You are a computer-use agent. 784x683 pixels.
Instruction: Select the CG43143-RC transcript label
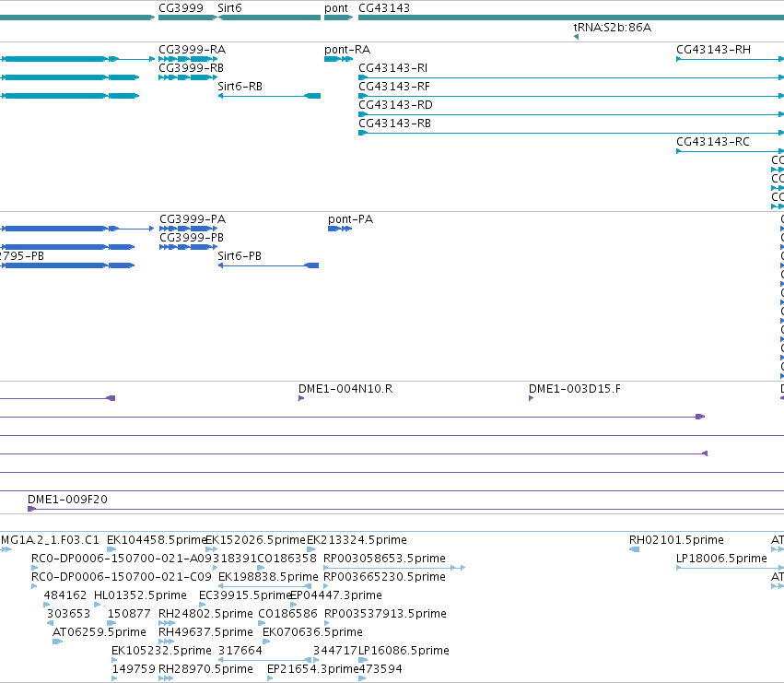(713, 142)
